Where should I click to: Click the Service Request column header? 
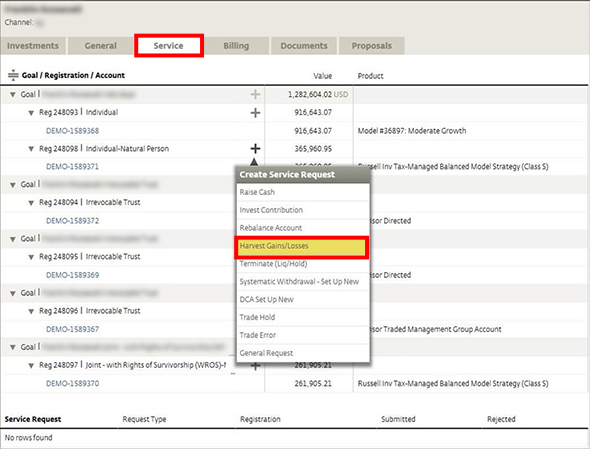click(x=33, y=419)
